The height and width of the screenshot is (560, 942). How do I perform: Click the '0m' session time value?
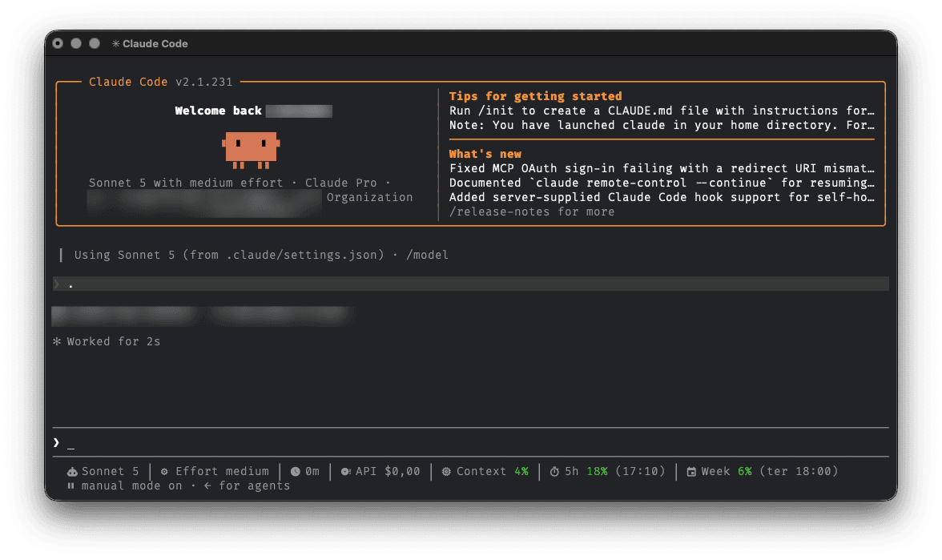pyautogui.click(x=312, y=472)
